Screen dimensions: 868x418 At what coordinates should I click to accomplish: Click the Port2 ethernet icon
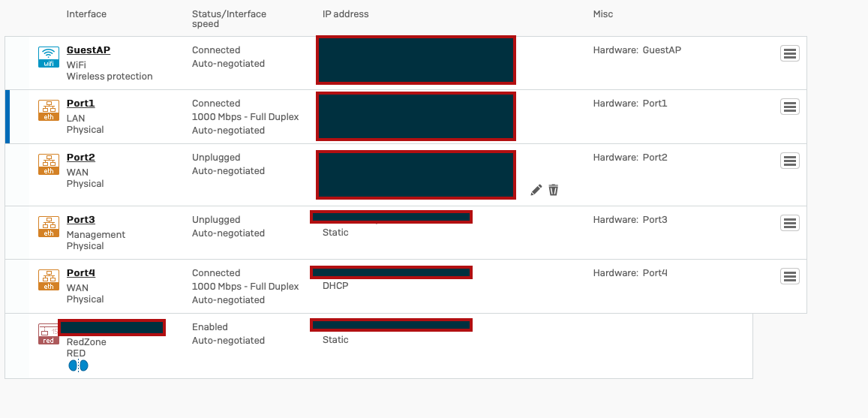49,164
